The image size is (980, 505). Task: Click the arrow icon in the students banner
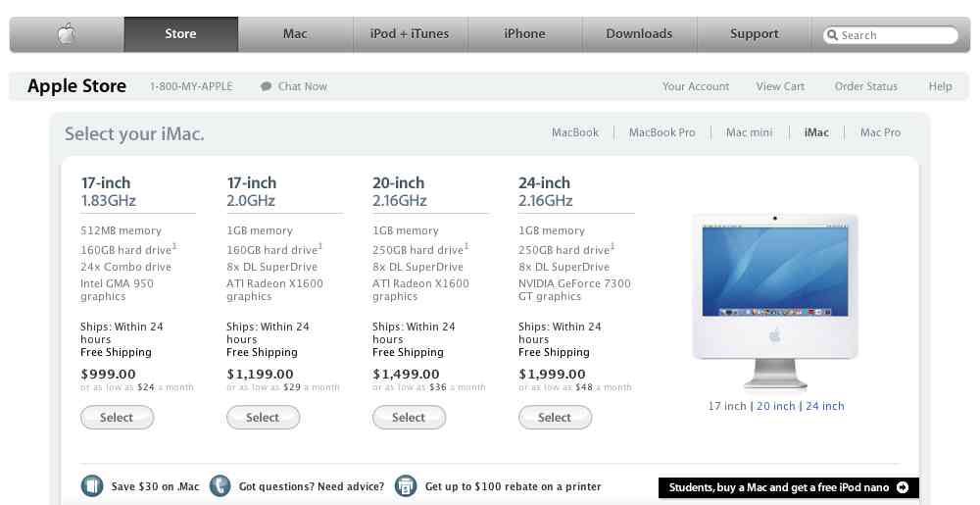(903, 487)
